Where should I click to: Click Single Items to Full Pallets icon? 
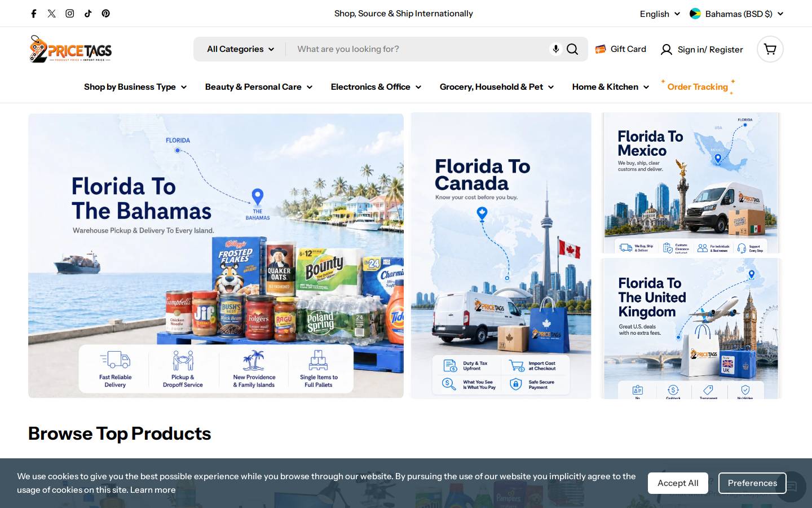tap(319, 360)
